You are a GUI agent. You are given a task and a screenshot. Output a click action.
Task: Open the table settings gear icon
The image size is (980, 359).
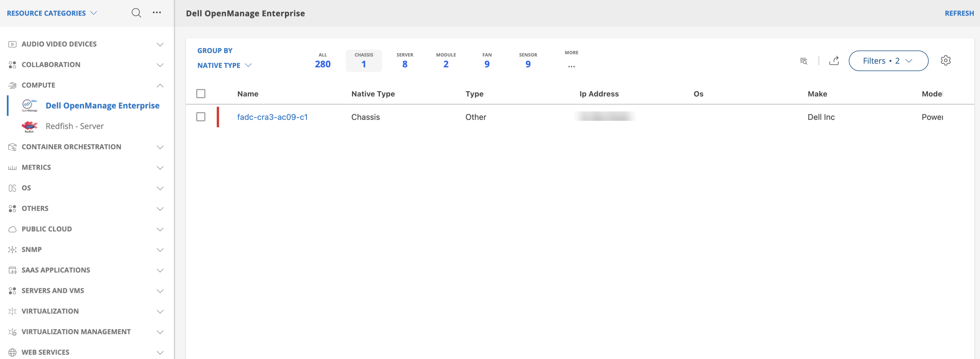coord(946,60)
